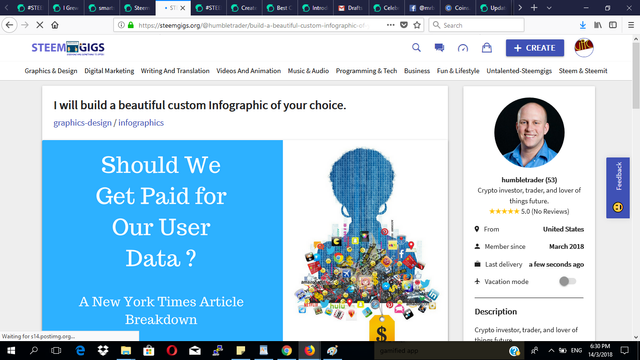The height and width of the screenshot is (360, 640).
Task: Open Firefox downloads arrow
Action: [582, 25]
